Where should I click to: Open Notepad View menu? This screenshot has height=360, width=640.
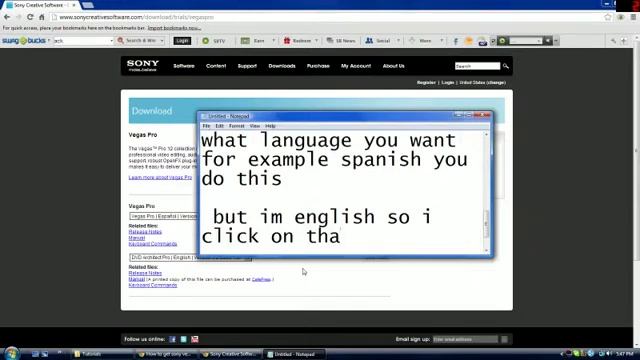255,126
